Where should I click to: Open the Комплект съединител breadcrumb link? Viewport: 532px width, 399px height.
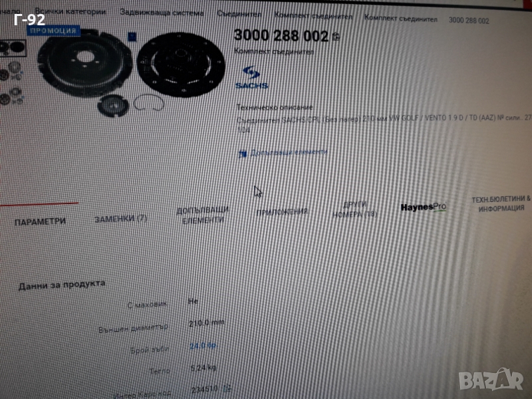pos(313,16)
